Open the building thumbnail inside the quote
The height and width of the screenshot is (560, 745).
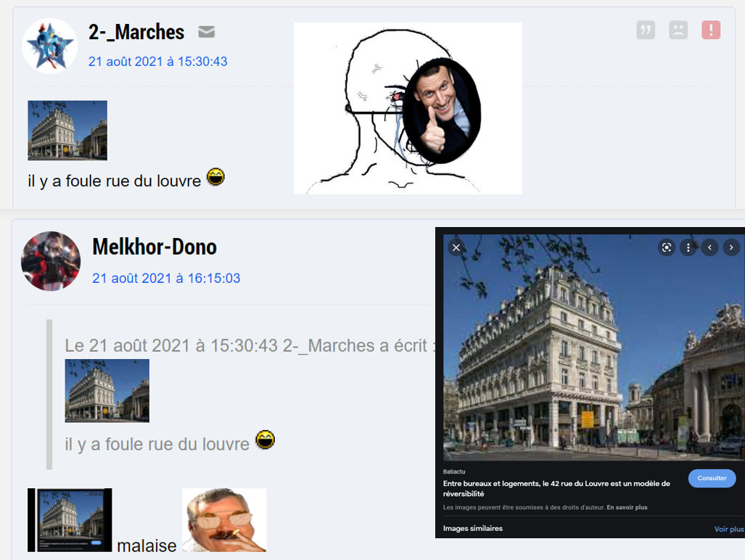(107, 390)
